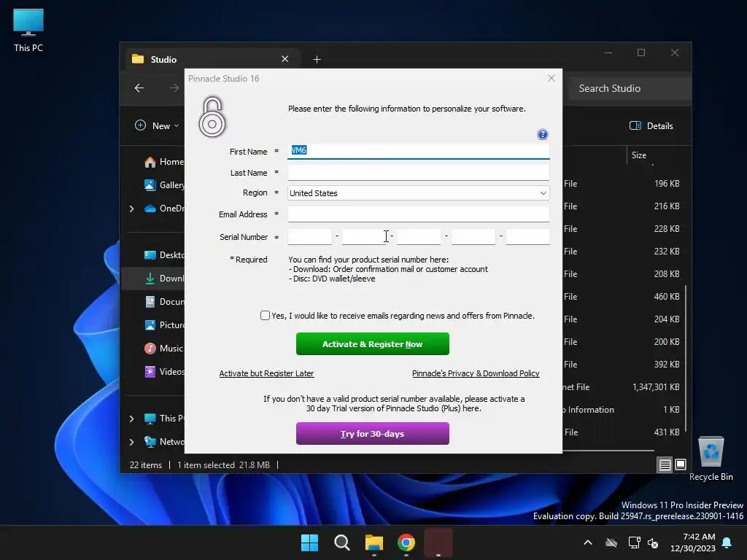This screenshot has width=747, height=560.
Task: Focus the second Serial Number box
Action: (x=364, y=237)
